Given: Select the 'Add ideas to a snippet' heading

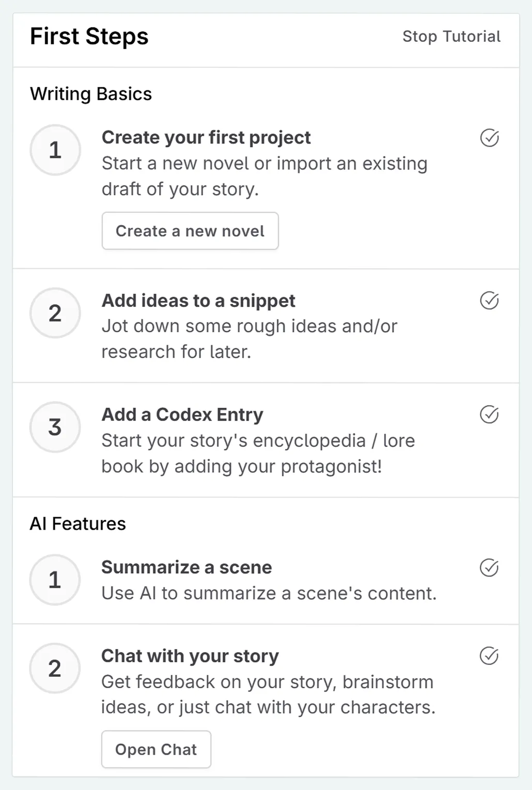Looking at the screenshot, I should tap(198, 301).
